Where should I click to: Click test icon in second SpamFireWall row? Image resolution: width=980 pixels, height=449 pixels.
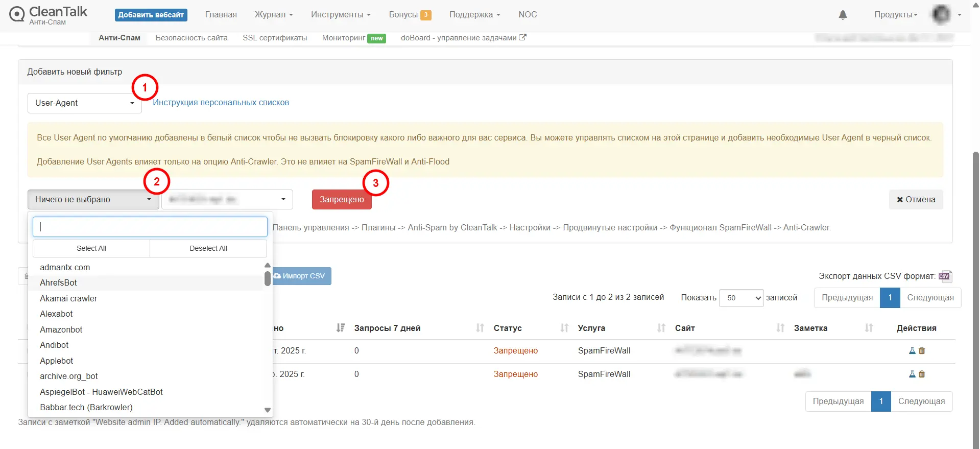(912, 374)
